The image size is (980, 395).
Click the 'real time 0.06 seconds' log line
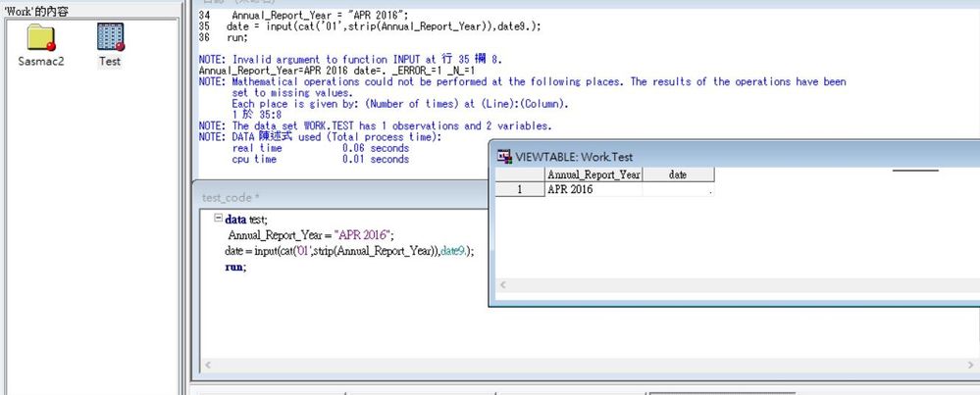(321, 149)
